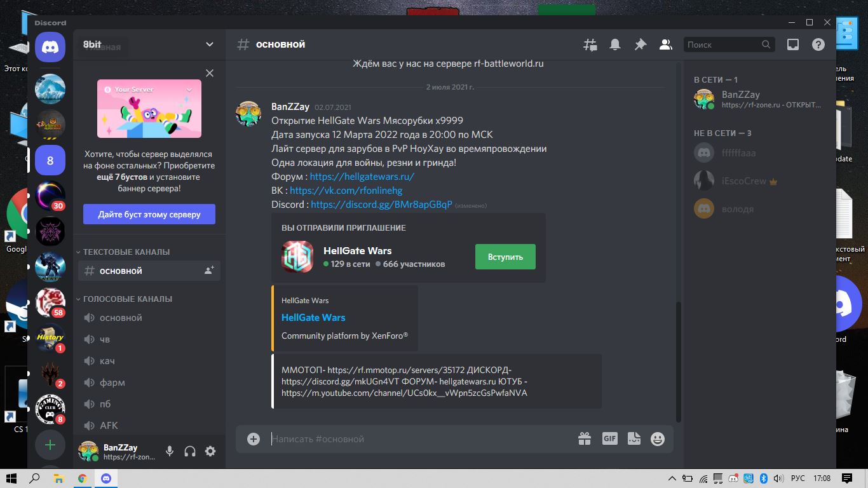This screenshot has height=488, width=868.
Task: Create invite for the основной text channel
Action: point(209,271)
